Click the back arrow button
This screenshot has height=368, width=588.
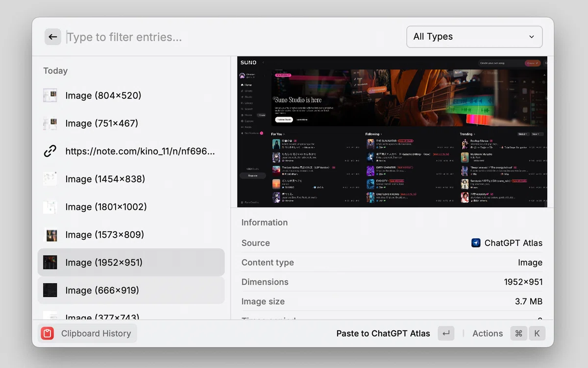(x=53, y=37)
